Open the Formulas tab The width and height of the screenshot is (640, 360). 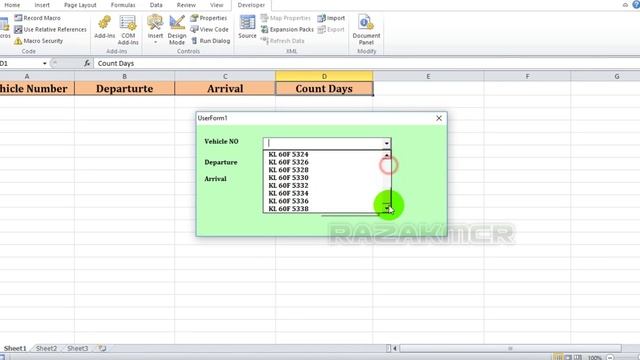pos(123,5)
